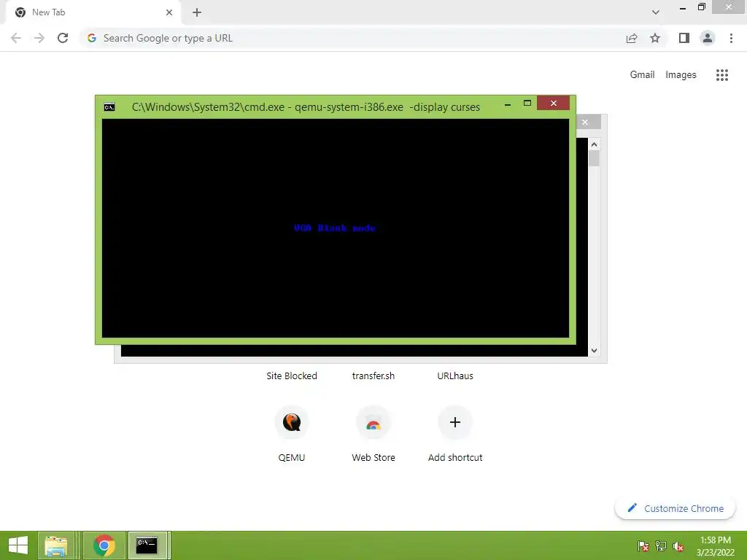Click the Add shortcut plus tile
This screenshot has width=747, height=560.
pos(455,422)
